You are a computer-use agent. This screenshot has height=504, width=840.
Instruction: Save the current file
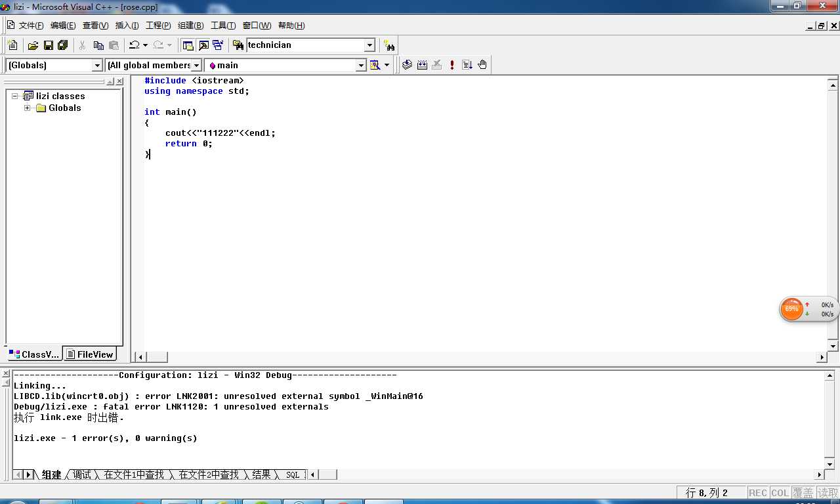[x=48, y=45]
